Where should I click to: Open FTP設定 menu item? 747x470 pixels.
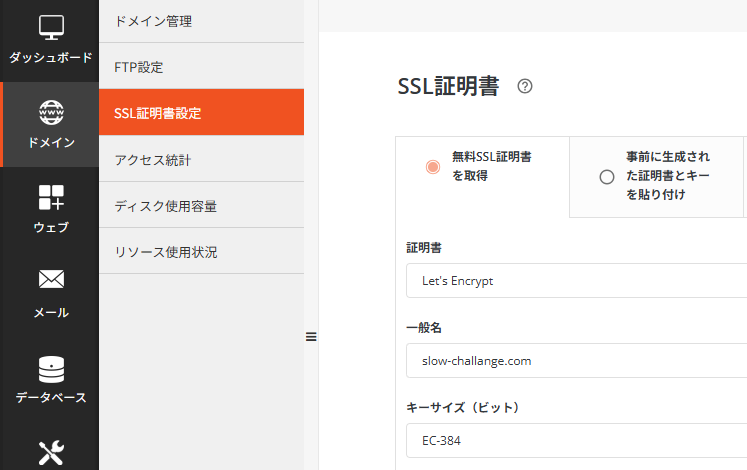click(201, 67)
